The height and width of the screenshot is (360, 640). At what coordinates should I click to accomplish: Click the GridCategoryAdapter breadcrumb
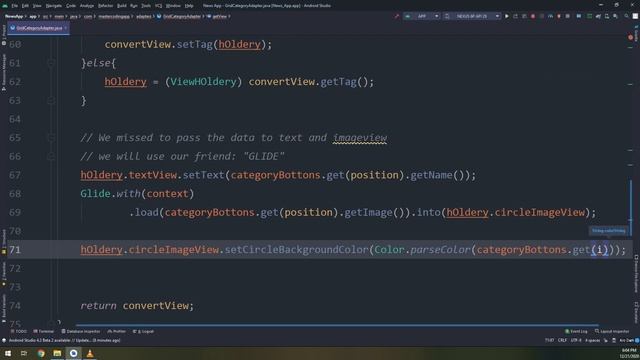click(x=182, y=16)
